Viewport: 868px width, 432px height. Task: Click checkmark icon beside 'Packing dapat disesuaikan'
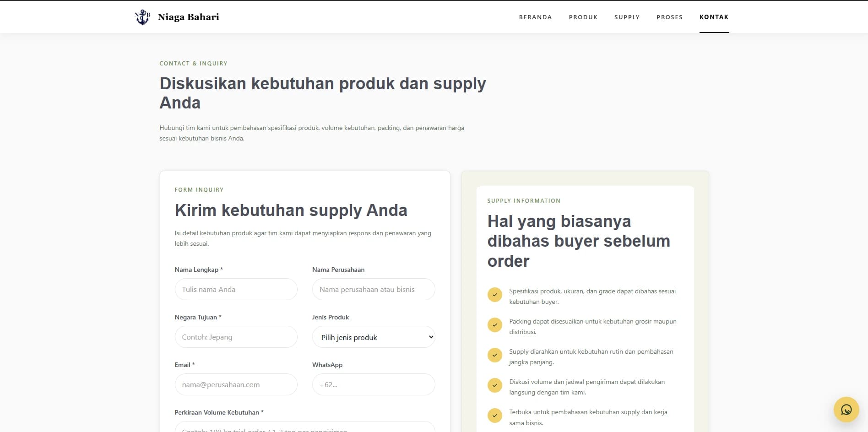click(x=494, y=325)
